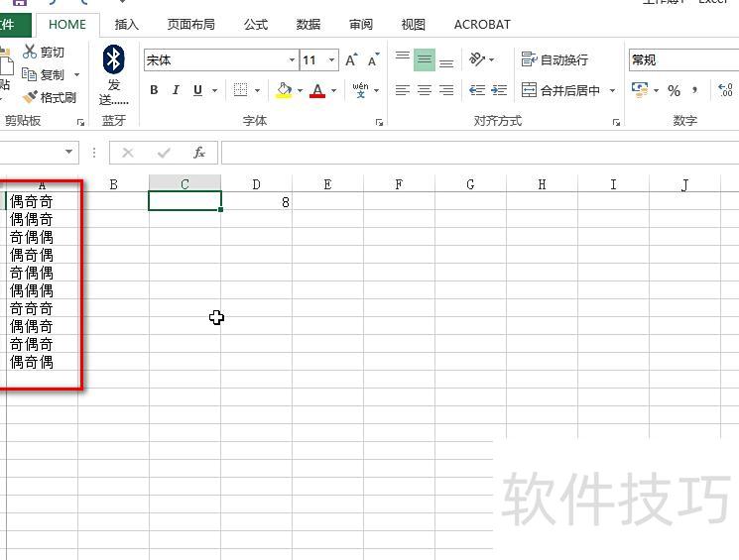This screenshot has height=560, width=739.
Task: Select the Format Painter brush
Action: tap(30, 97)
